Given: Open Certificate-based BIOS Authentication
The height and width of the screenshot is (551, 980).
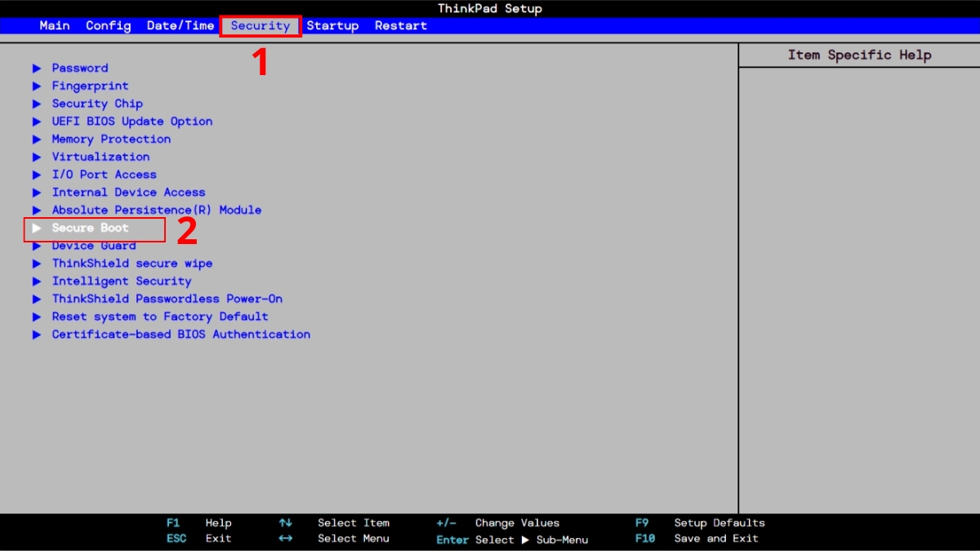Looking at the screenshot, I should coord(181,334).
